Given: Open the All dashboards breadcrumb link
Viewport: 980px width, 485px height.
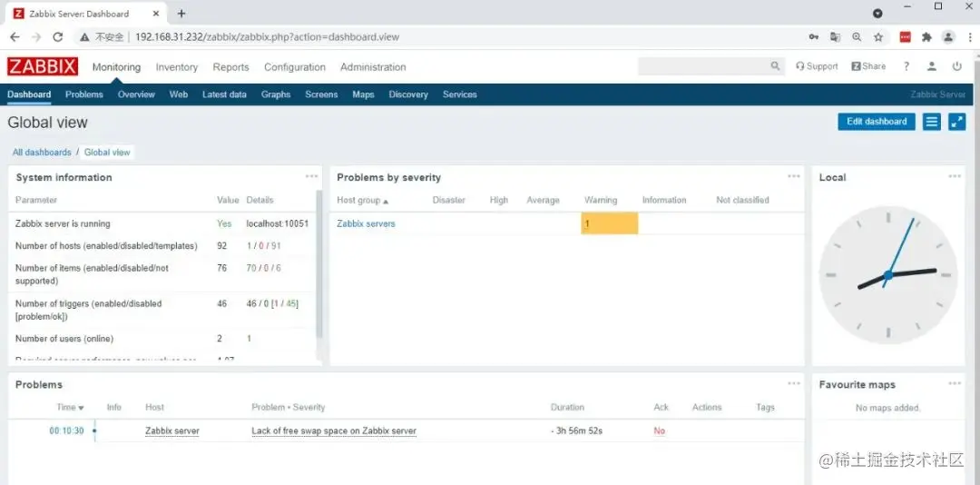Looking at the screenshot, I should (x=42, y=152).
